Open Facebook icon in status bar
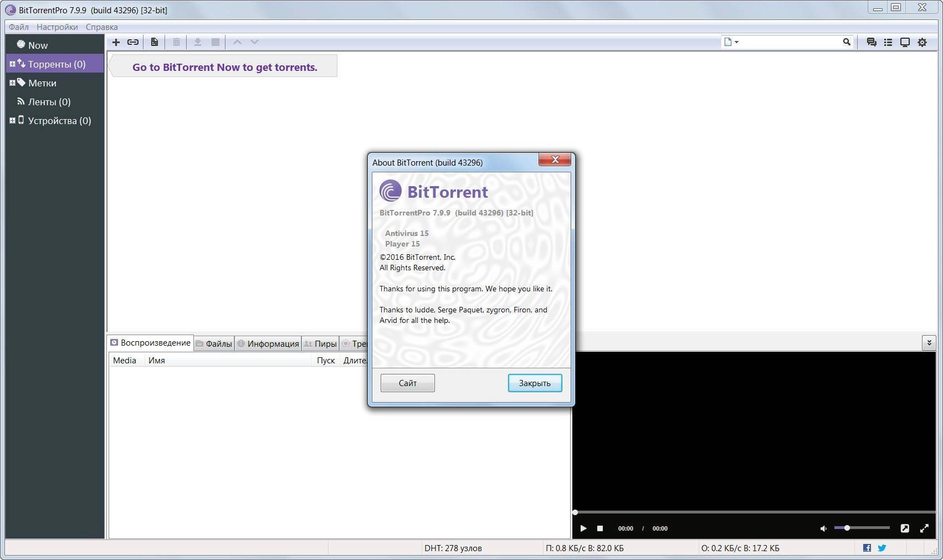Screen dimensions: 943x560 point(867,548)
